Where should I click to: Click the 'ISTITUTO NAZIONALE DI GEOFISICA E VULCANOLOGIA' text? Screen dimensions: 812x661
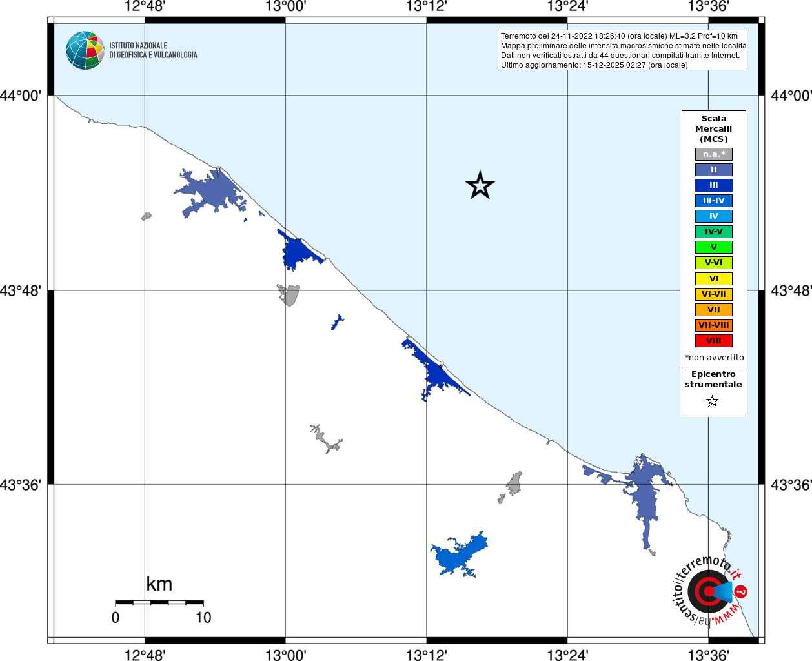(x=153, y=50)
